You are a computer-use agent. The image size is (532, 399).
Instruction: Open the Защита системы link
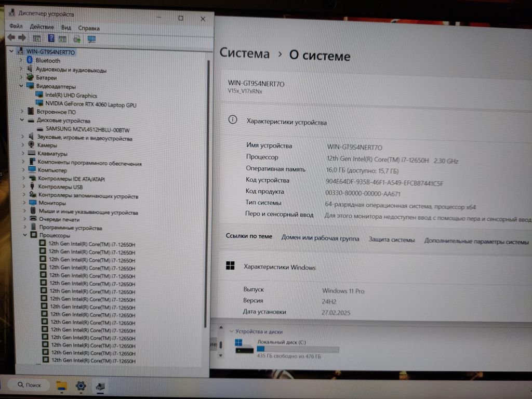tap(391, 240)
